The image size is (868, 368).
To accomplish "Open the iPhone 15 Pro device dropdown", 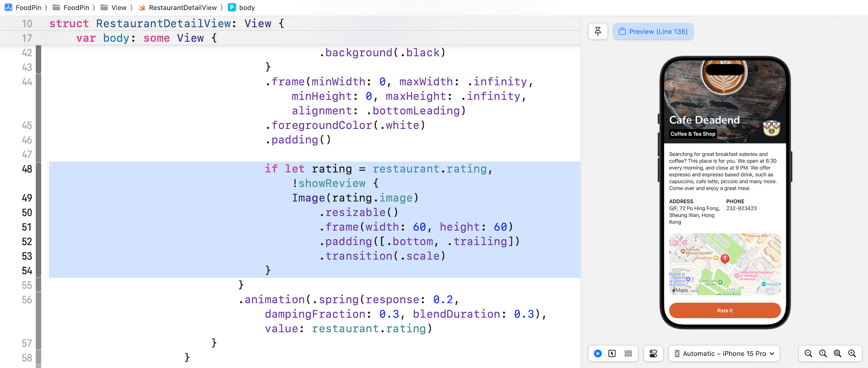I will pyautogui.click(x=724, y=354).
